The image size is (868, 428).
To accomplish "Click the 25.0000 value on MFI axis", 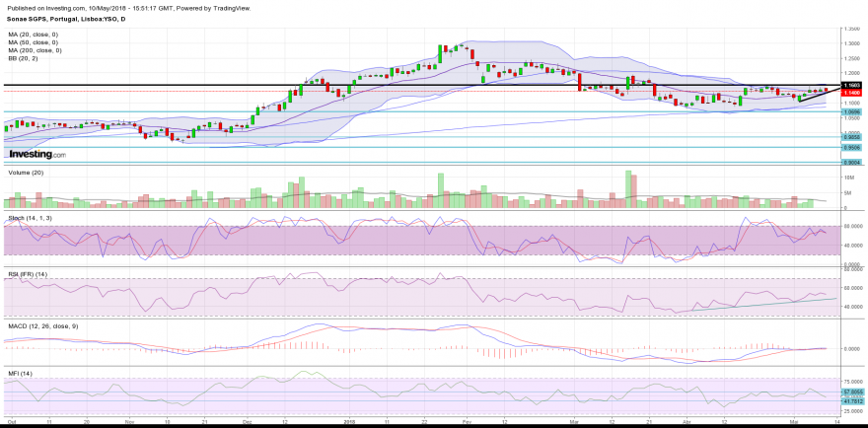I will (x=852, y=411).
